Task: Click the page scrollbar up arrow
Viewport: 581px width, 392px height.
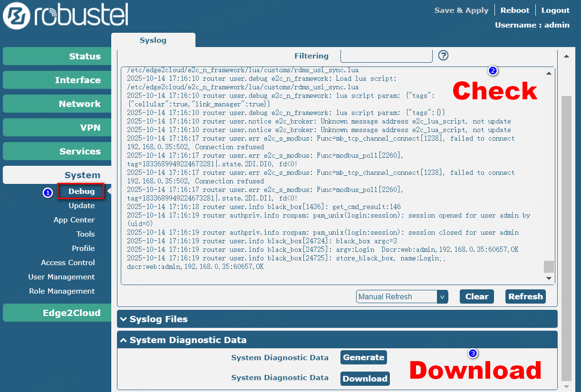Action: [566, 56]
